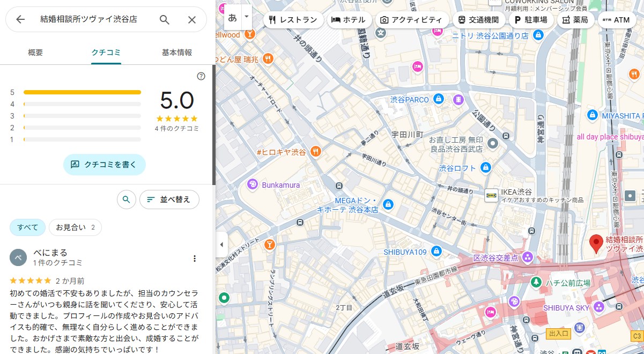This screenshot has height=354, width=644.
Task: Open the rating help question-mark icon
Action: coord(201,76)
